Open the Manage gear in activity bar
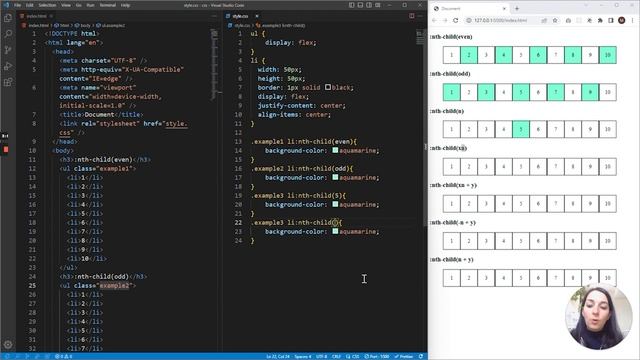This screenshot has height=360, width=640. pyautogui.click(x=8, y=344)
